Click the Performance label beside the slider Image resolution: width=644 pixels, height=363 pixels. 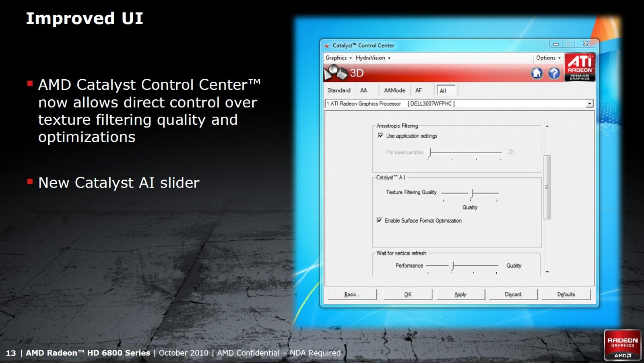point(409,266)
